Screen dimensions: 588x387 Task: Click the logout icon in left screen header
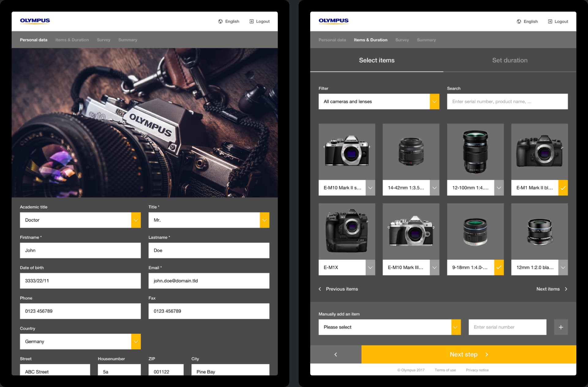click(x=251, y=21)
